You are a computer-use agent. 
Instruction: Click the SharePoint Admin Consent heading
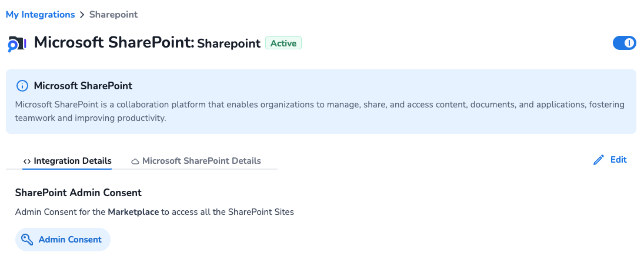click(x=78, y=193)
